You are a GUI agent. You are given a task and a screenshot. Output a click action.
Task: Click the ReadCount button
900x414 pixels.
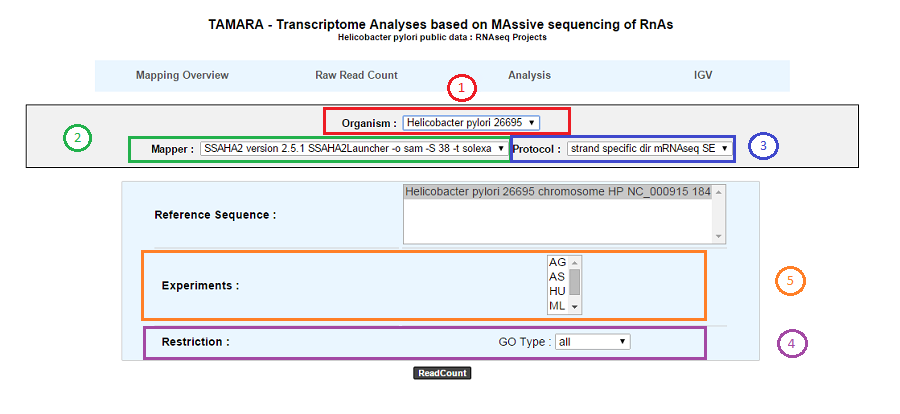click(x=441, y=373)
